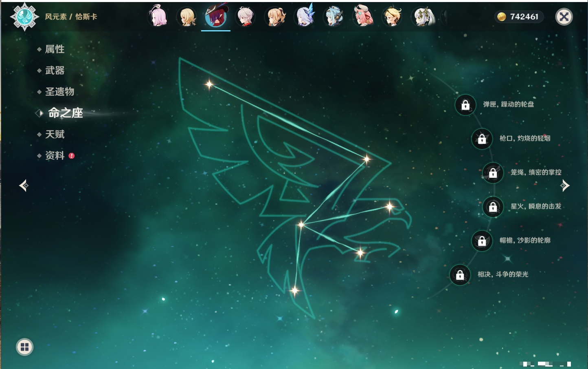Select the light-blue-haired character with headphones
The height and width of the screenshot is (369, 588).
(333, 17)
